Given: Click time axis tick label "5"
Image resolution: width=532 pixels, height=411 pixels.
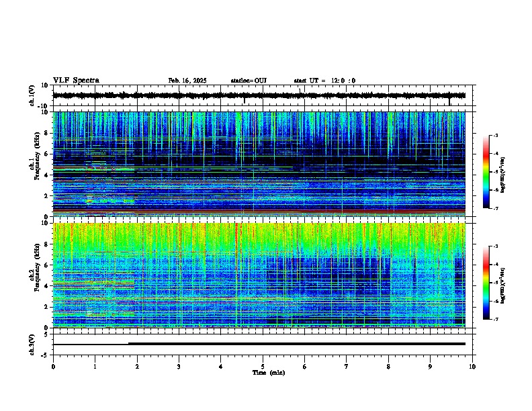Looking at the screenshot, I should tap(263, 367).
